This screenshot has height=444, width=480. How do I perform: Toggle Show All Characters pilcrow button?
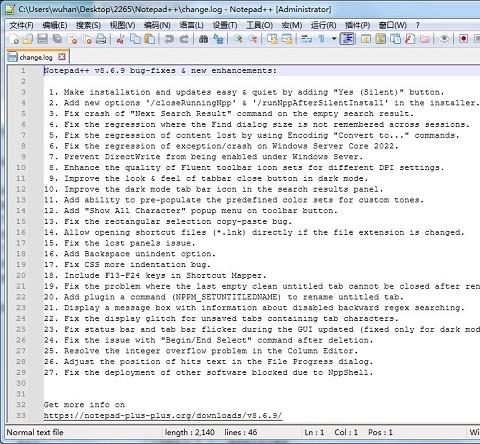click(x=322, y=39)
